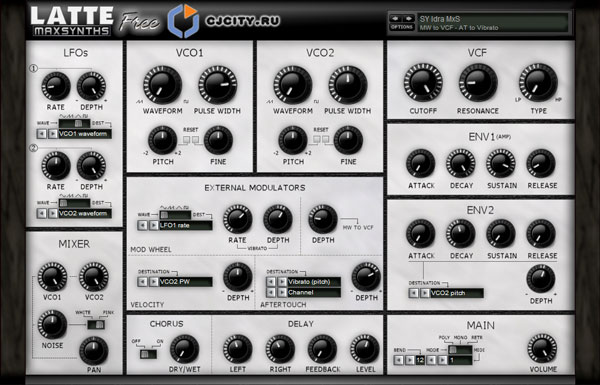600x385 pixels.
Task: Next LFO 2 destination arrow beside VCO2 waveform
Action: pos(53,214)
